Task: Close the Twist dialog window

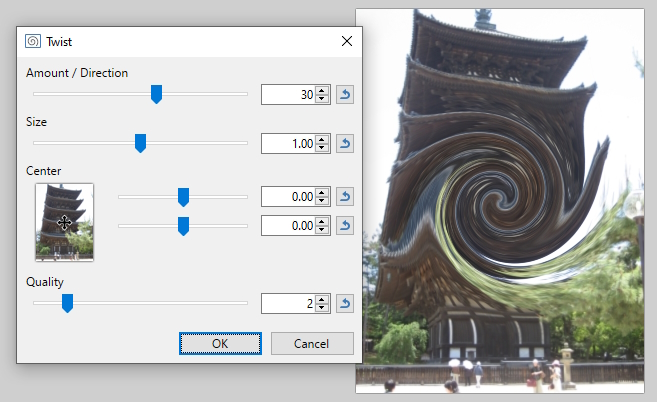Action: pyautogui.click(x=347, y=41)
